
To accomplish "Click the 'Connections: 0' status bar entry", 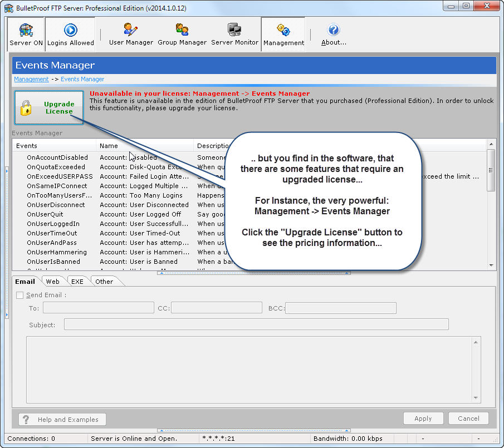I will 31,439.
